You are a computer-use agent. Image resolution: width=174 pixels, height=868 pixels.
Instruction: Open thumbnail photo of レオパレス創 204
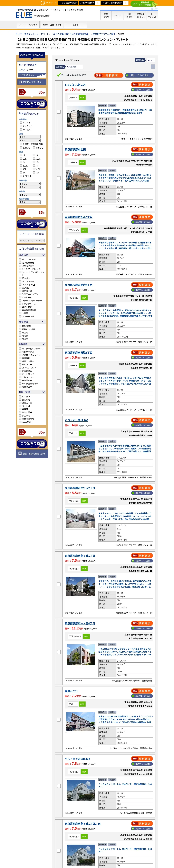pos(80,117)
